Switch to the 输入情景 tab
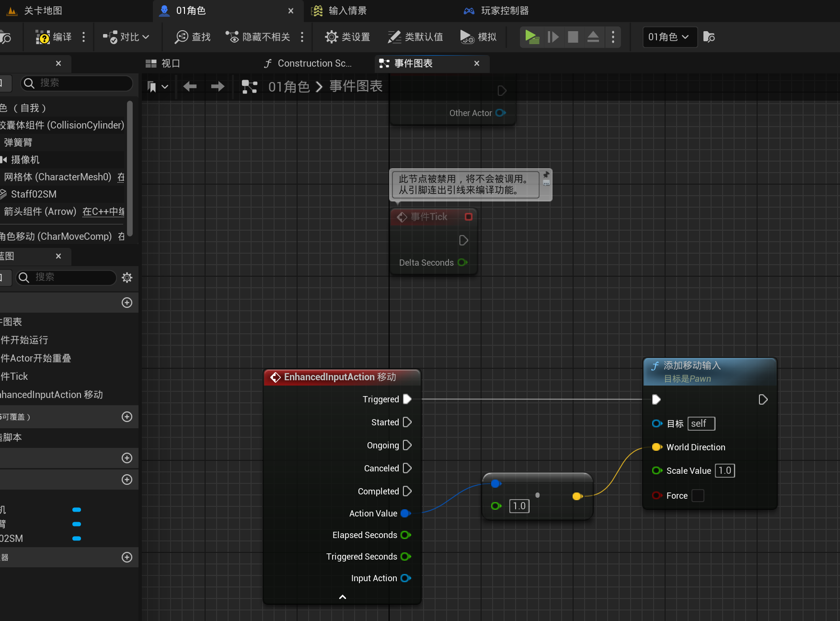 [x=347, y=11]
